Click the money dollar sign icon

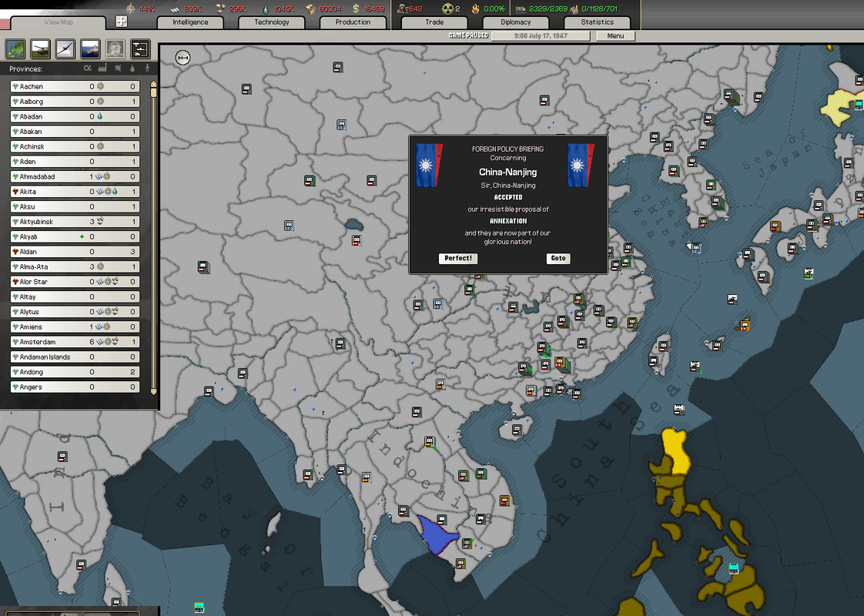coord(356,8)
